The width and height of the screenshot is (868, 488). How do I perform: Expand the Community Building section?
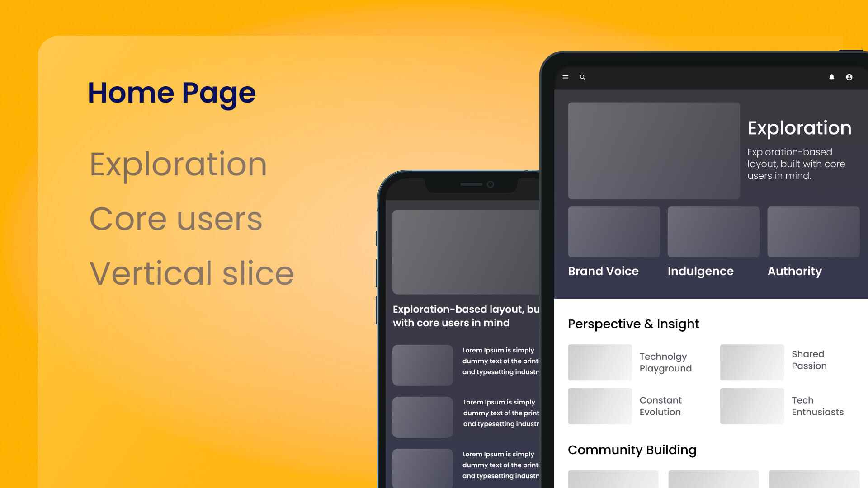click(x=632, y=450)
